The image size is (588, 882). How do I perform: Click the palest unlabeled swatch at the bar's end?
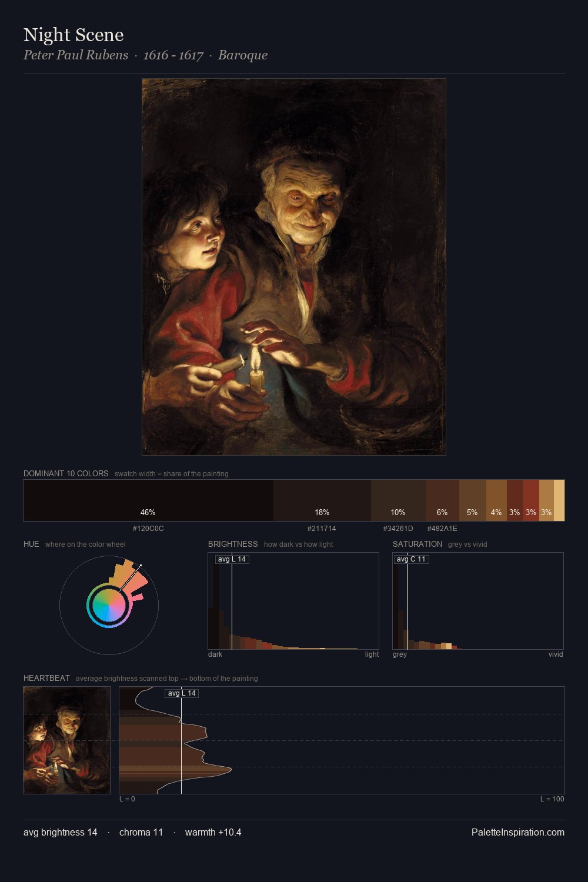point(559,500)
